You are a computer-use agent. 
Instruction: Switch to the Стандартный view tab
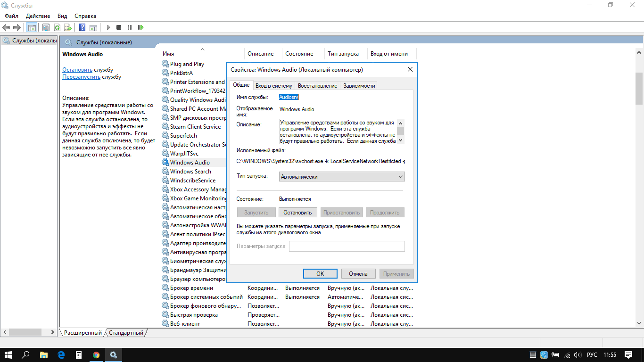click(x=126, y=333)
